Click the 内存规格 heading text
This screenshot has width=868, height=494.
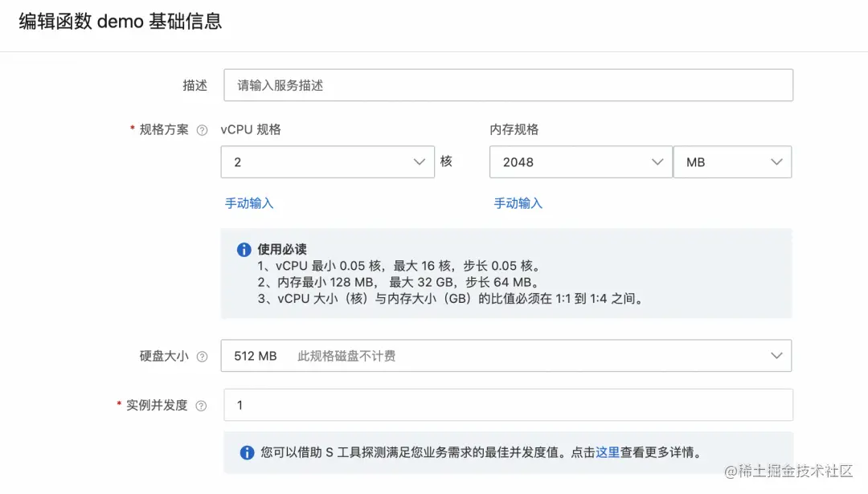coord(514,129)
